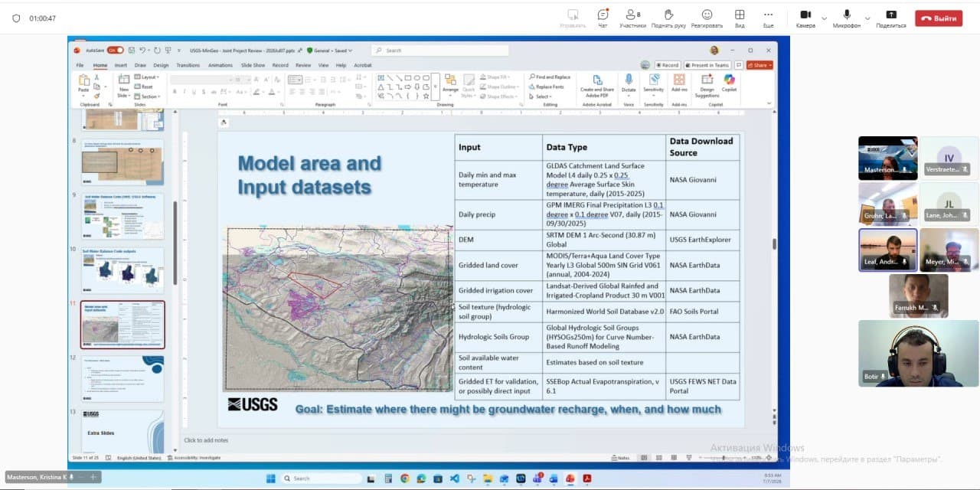Image resolution: width=980 pixels, height=490 pixels.
Task: Click the slide thumbnail panel scrollbar
Action: (x=175, y=243)
